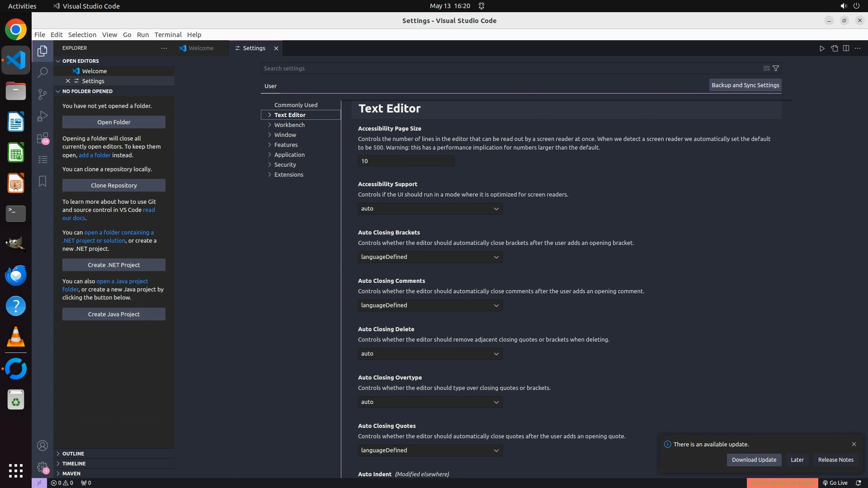
Task: Open the Extensions view with badge
Action: click(42, 138)
